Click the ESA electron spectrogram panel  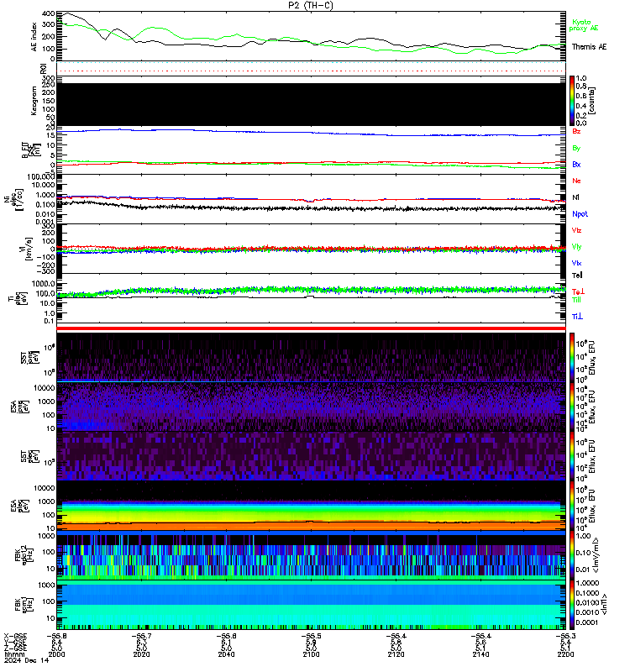coord(311,506)
